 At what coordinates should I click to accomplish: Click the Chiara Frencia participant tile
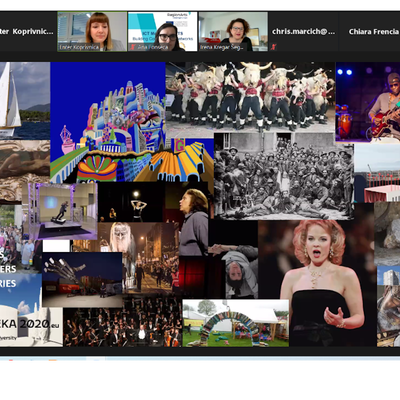pos(370,31)
